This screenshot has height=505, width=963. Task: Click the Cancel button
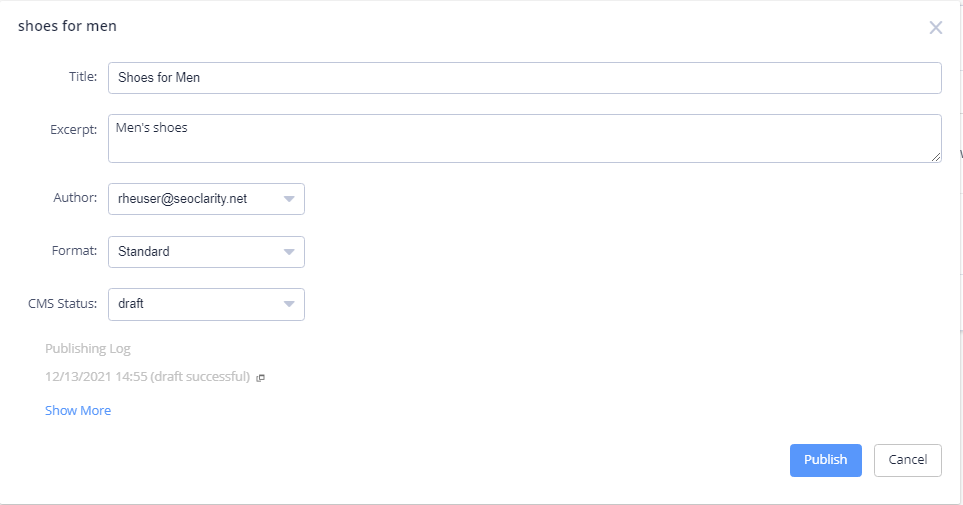pyautogui.click(x=907, y=460)
